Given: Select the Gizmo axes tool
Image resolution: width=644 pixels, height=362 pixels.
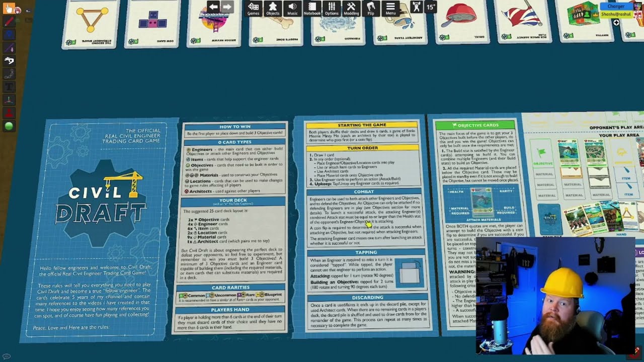Looking at the screenshot, I should coord(9,100).
